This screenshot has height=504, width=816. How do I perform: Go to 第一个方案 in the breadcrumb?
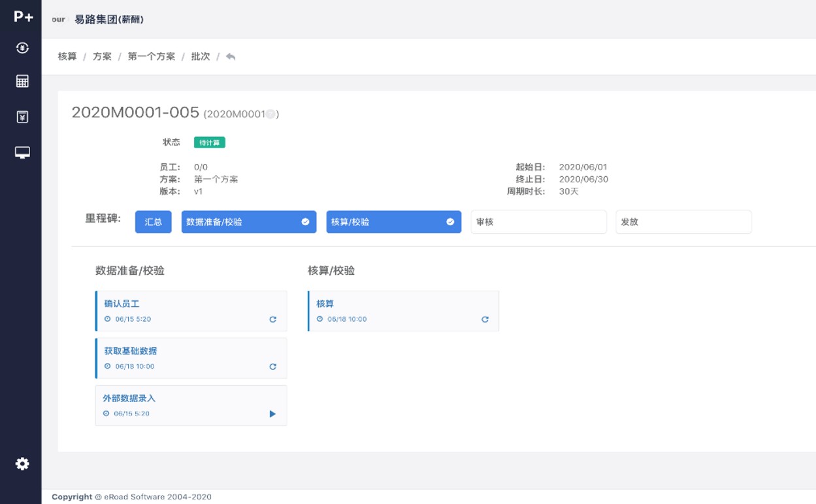click(152, 57)
